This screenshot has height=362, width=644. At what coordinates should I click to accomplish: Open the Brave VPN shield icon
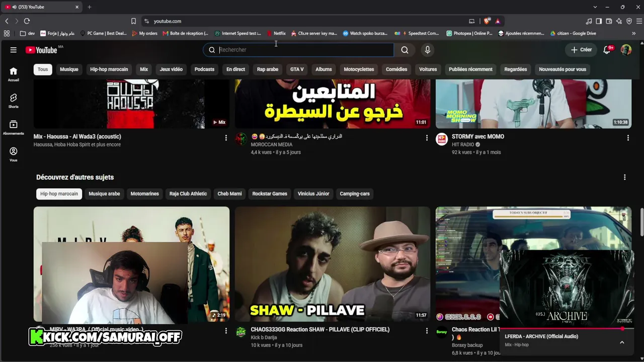[x=629, y=21]
